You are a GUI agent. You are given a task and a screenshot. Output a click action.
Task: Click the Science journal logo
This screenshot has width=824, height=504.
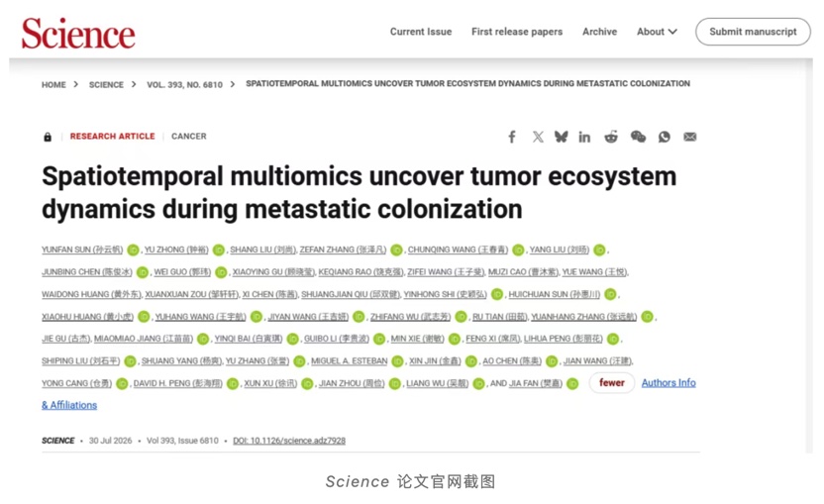[78, 33]
